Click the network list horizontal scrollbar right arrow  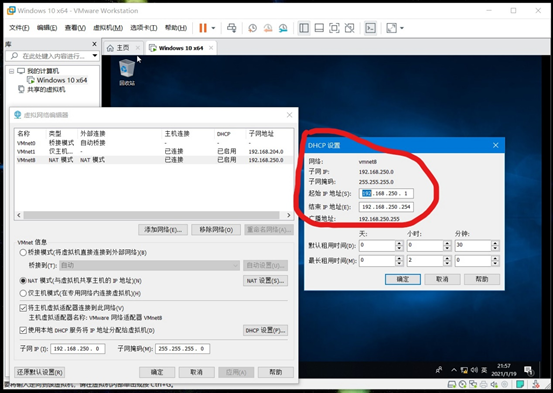[x=288, y=215]
